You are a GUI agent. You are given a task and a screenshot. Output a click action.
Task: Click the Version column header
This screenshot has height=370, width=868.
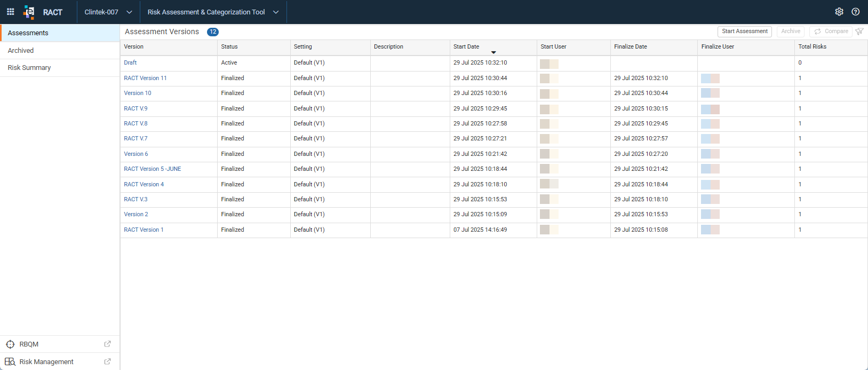pos(169,47)
